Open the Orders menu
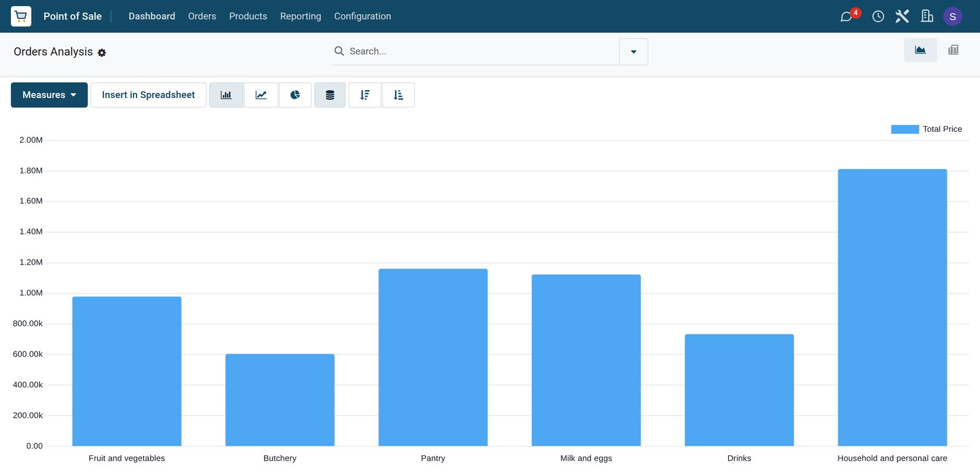The height and width of the screenshot is (476, 980). [x=202, y=16]
